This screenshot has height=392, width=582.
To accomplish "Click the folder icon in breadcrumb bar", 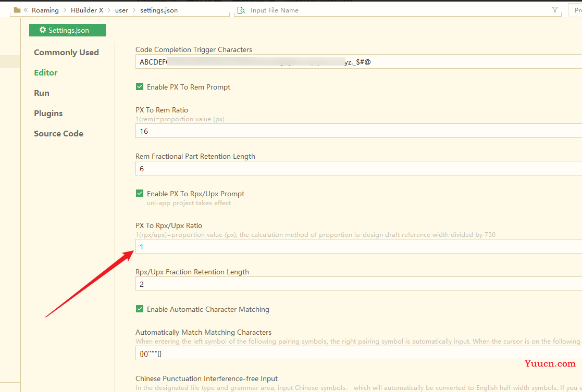I will click(17, 10).
